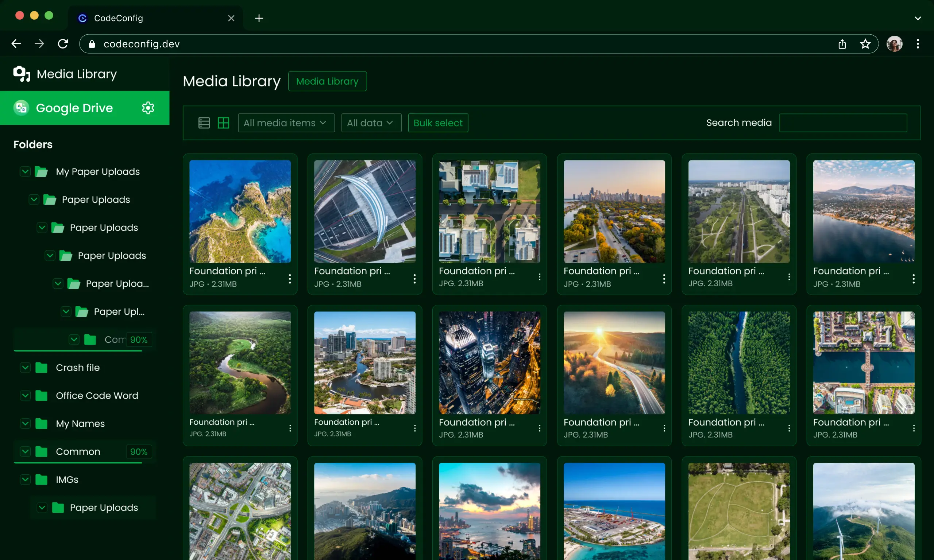Viewport: 934px width, 560px height.
Task: Click the 90% progress indicator on Common
Action: pyautogui.click(x=139, y=451)
